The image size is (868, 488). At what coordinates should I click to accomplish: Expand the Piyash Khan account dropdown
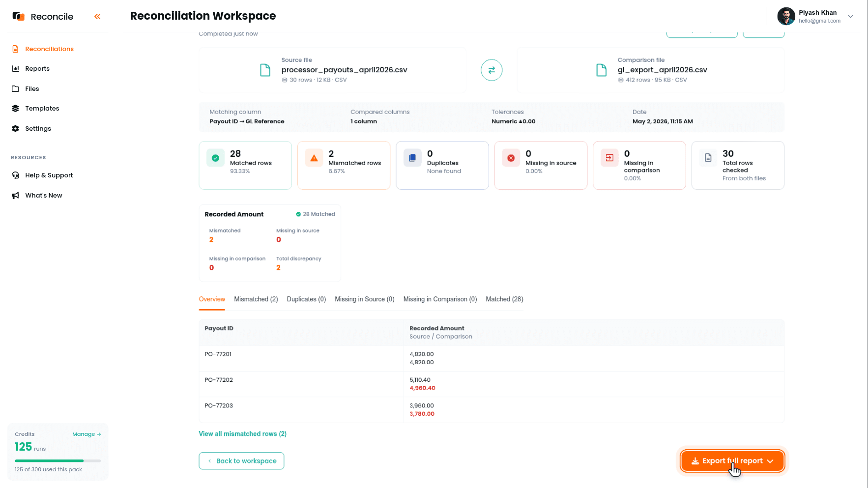(x=851, y=17)
